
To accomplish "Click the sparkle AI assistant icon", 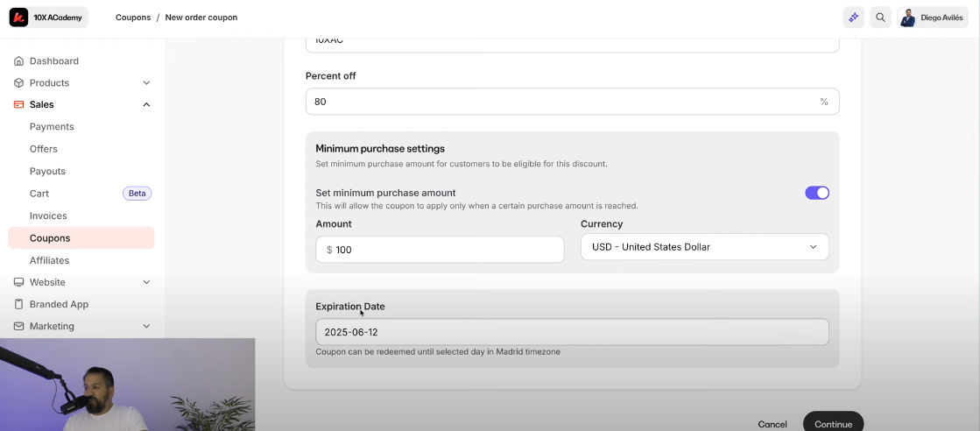I will (853, 18).
